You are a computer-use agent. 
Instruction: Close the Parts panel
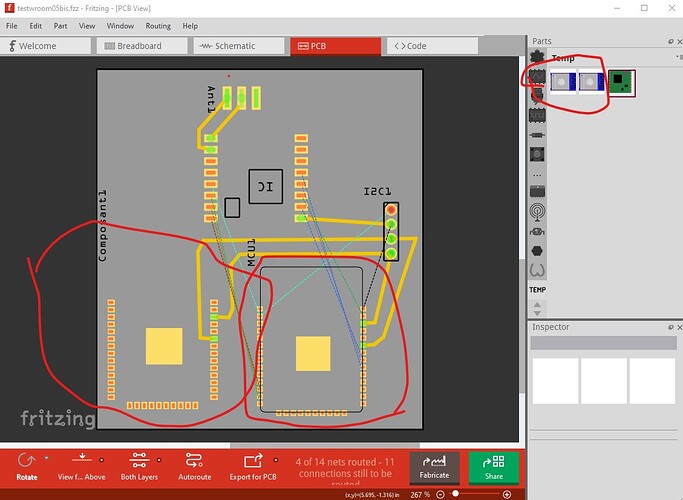679,41
